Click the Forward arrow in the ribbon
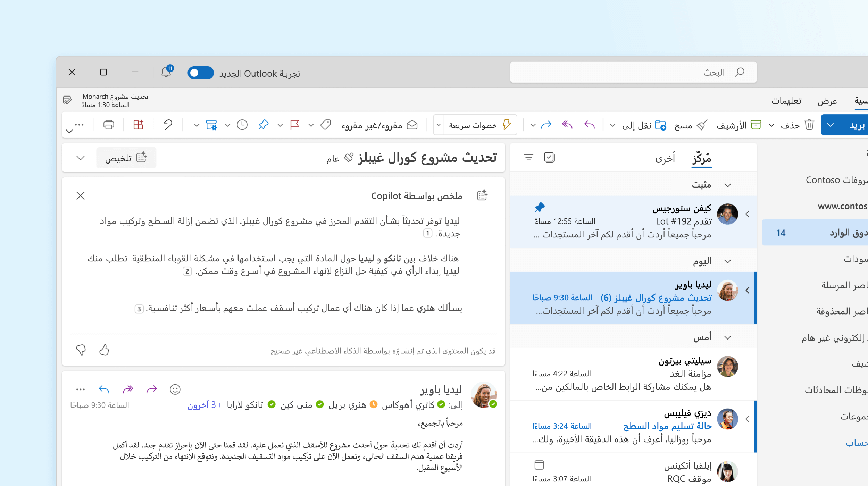The width and height of the screenshot is (868, 486). [x=546, y=125]
